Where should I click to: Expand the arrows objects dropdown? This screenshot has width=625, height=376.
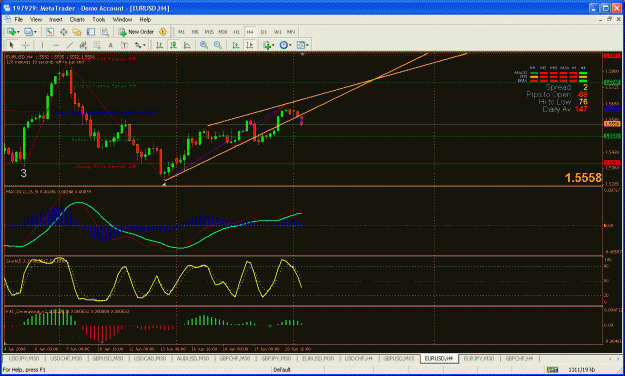coord(144,45)
